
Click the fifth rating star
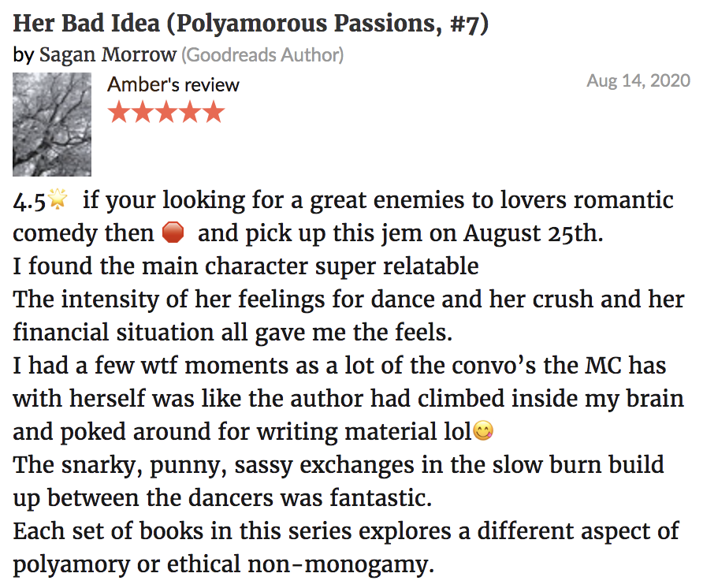click(214, 112)
